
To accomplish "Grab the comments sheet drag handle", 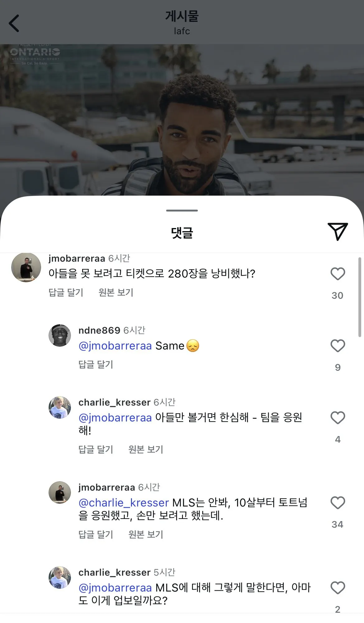I will pyautogui.click(x=182, y=211).
